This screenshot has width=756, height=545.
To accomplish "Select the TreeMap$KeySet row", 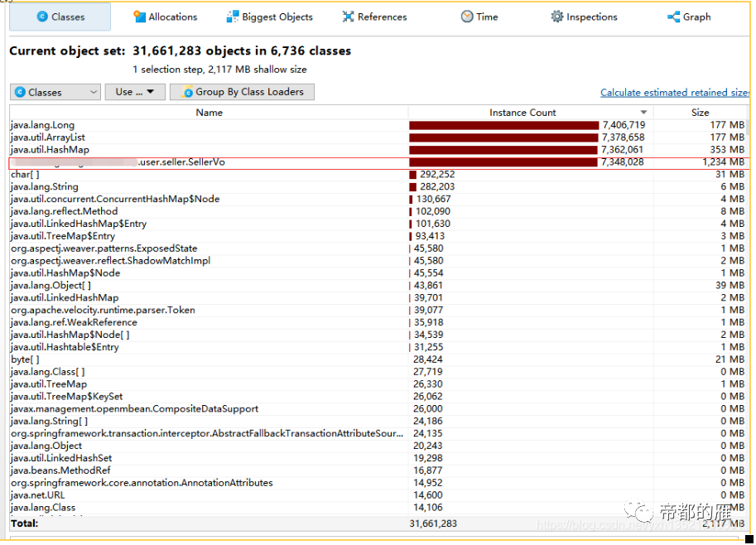I will click(x=378, y=397).
